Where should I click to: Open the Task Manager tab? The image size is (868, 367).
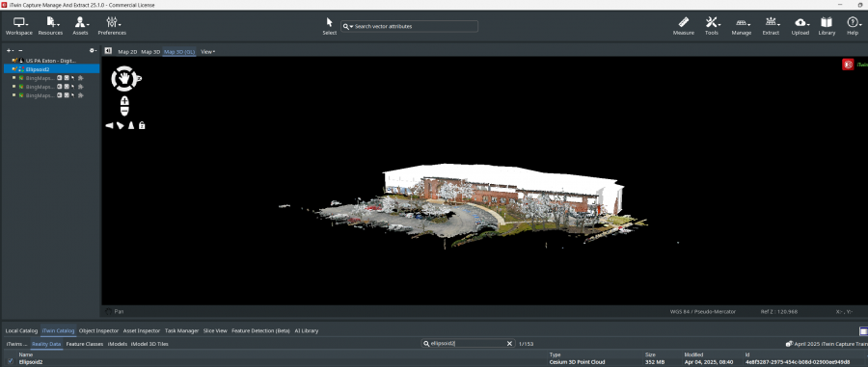click(x=181, y=330)
